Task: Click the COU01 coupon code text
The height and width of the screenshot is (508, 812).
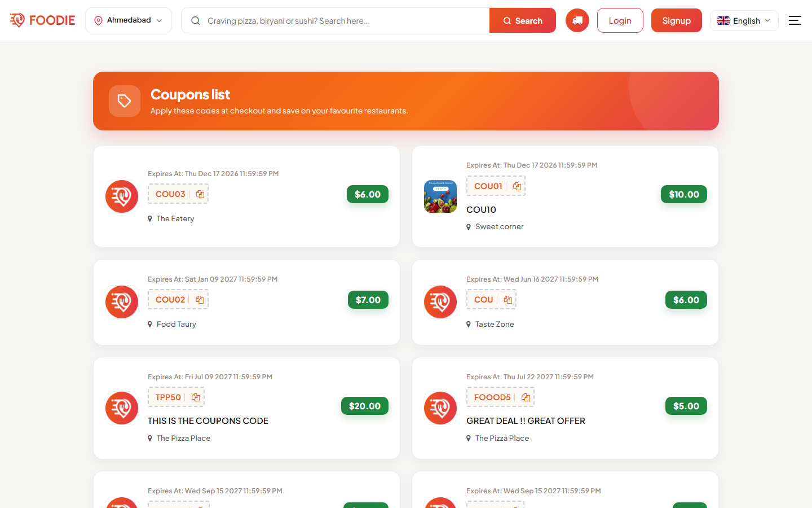Action: pyautogui.click(x=488, y=186)
